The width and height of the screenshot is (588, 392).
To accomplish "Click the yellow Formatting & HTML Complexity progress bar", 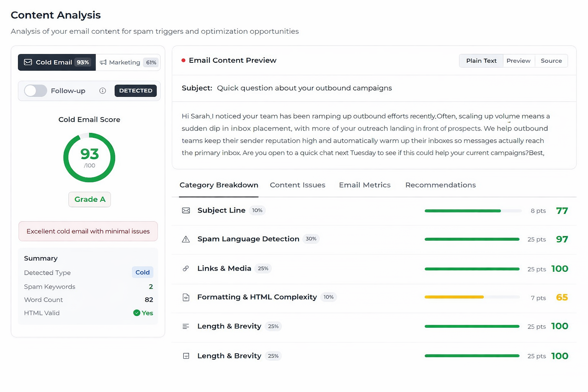I will (472, 297).
